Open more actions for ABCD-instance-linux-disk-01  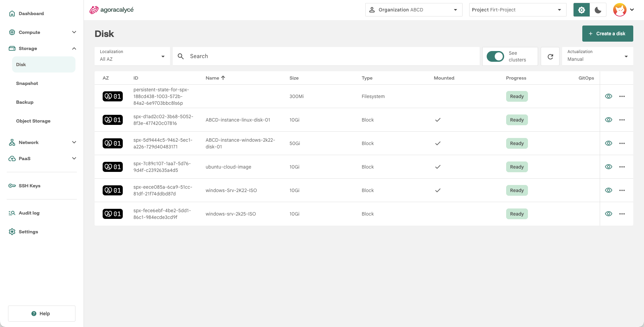(622, 120)
